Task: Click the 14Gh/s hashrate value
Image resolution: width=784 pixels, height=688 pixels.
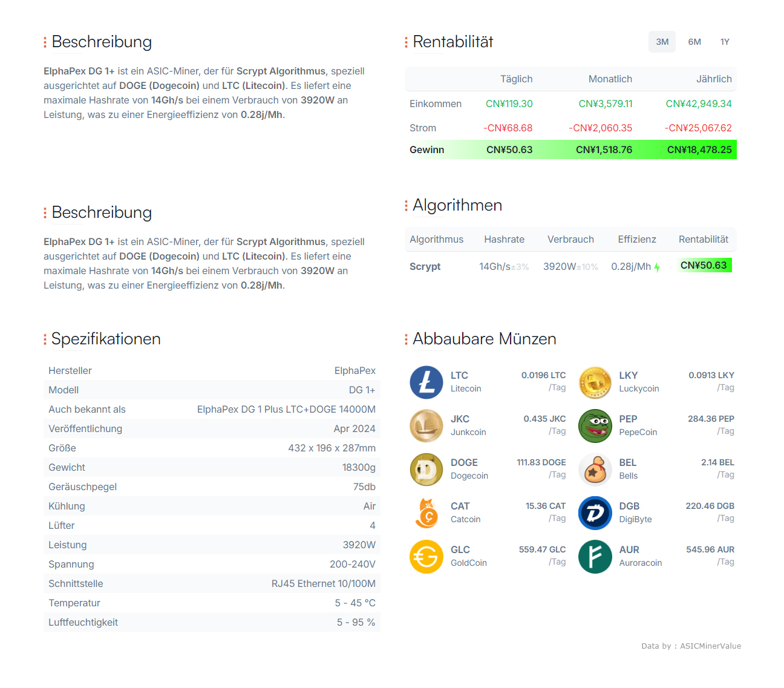Action: pos(495,266)
